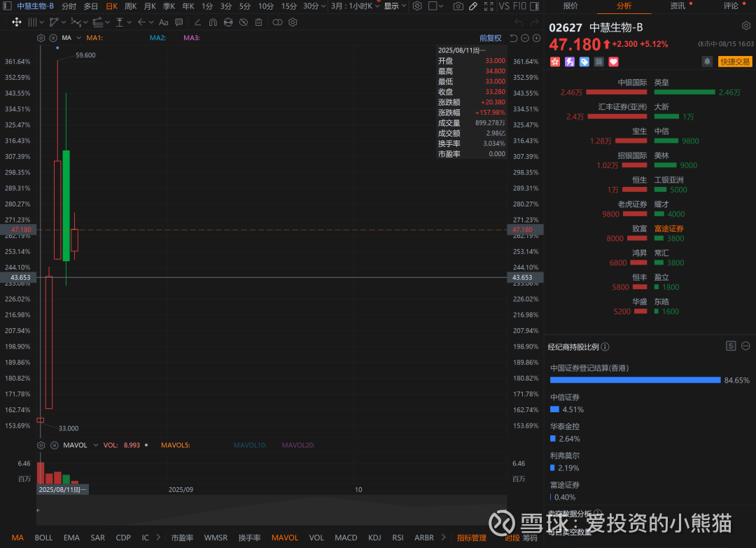
Task: Click the 快捷交易 quick trade button
Action: pyautogui.click(x=735, y=62)
